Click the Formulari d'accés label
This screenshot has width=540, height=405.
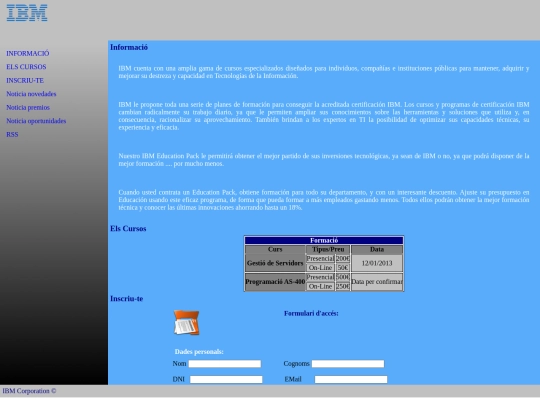tap(311, 313)
